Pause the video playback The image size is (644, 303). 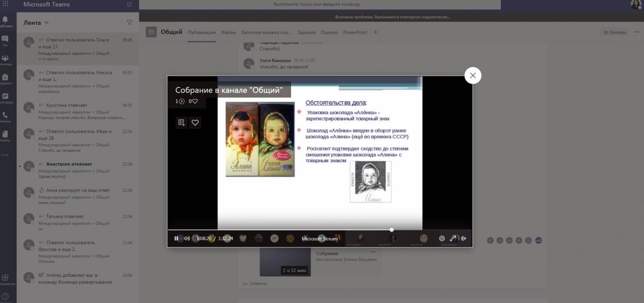tap(176, 238)
